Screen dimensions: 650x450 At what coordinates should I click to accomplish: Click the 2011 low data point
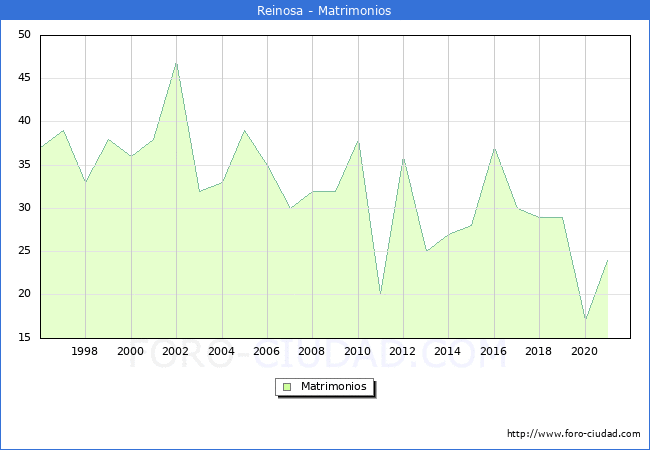pyautogui.click(x=381, y=294)
